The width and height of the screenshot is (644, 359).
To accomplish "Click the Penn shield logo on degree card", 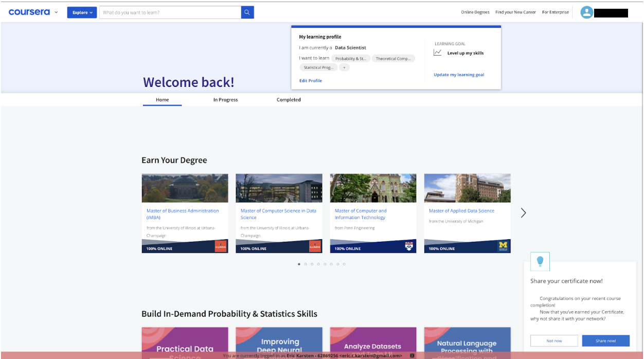I will [409, 246].
